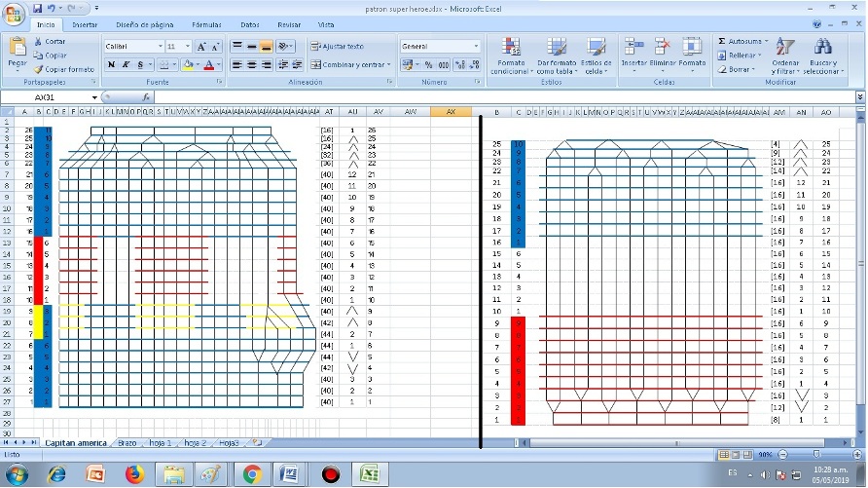Paste clipboard contents with the Pegar button
This screenshot has width=868, height=488.
18,56
